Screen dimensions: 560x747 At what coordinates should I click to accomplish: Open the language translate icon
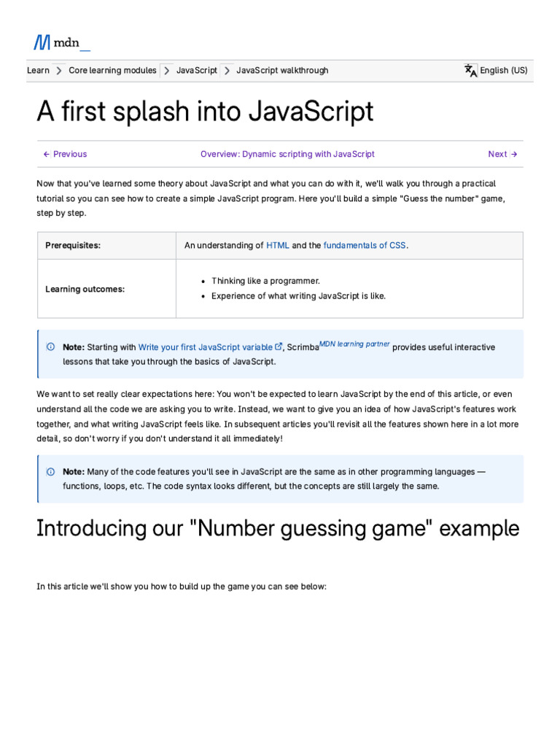coord(470,71)
